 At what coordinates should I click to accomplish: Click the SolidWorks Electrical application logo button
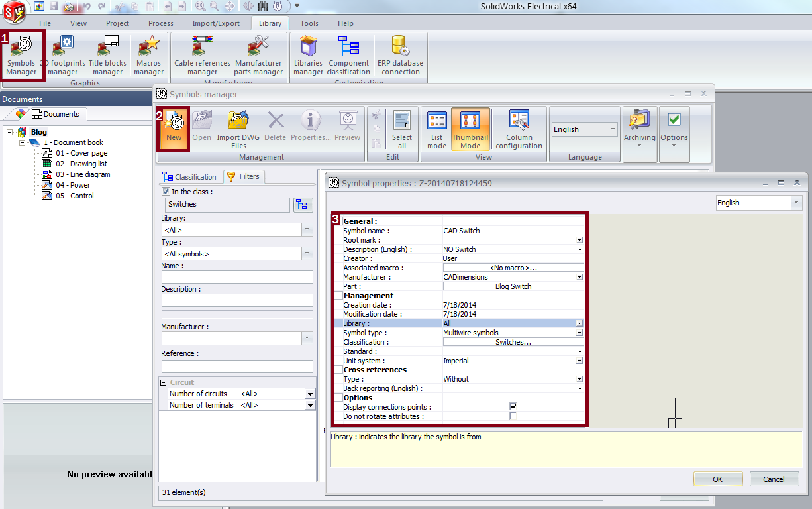13,11
